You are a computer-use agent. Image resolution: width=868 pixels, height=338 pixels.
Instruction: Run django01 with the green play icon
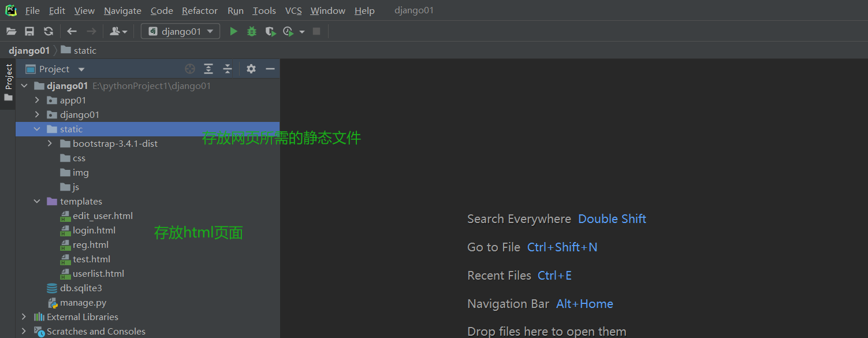pos(233,31)
